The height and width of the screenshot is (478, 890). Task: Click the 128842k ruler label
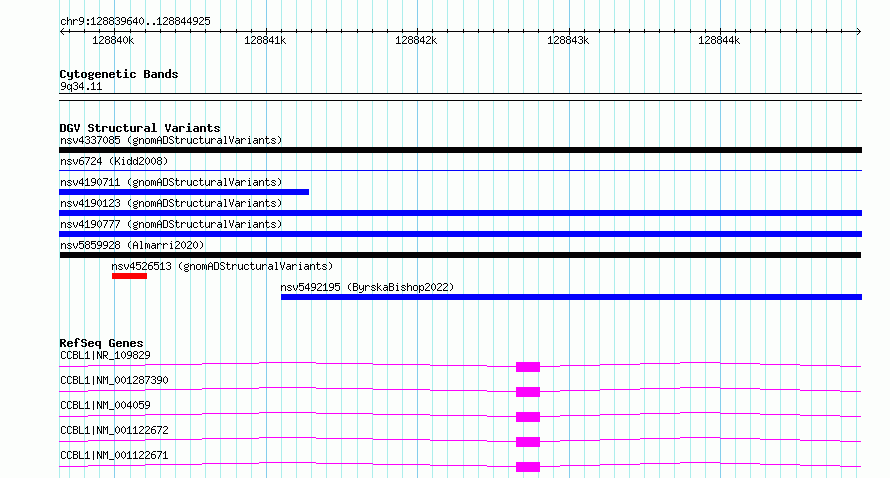pos(416,40)
